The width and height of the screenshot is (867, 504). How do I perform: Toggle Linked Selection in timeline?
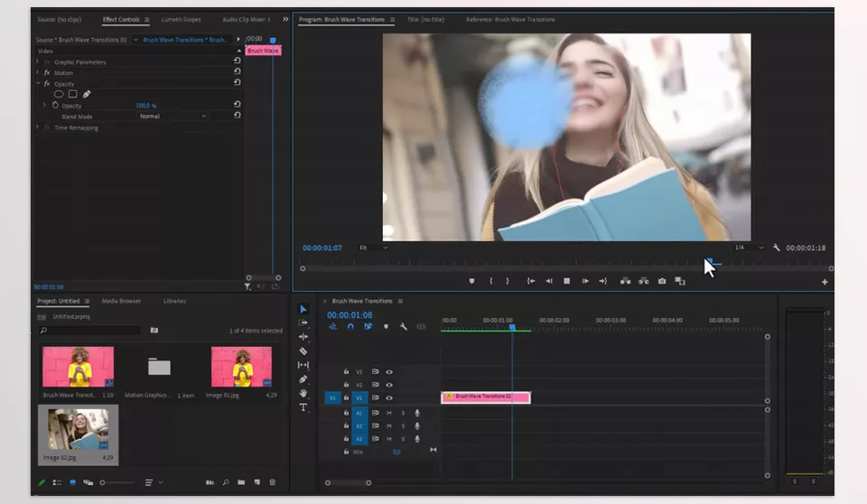click(368, 326)
